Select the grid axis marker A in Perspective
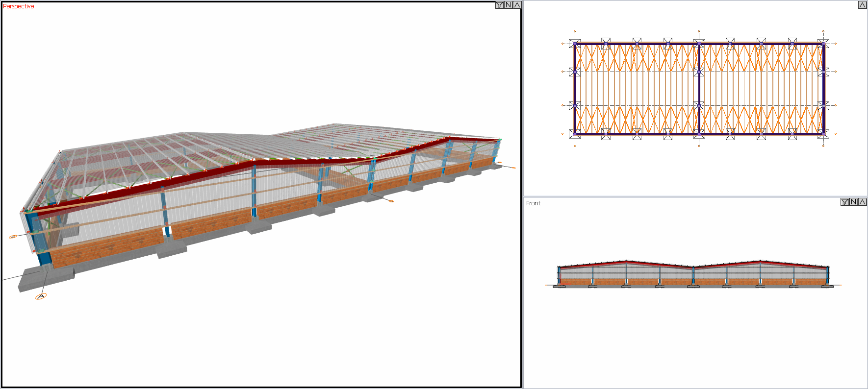868x389 pixels. coord(41,296)
